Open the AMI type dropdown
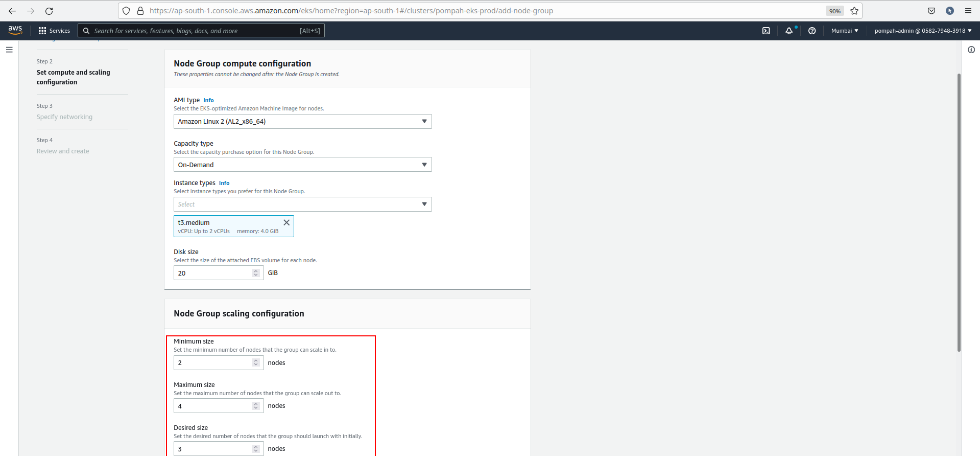 tap(302, 122)
